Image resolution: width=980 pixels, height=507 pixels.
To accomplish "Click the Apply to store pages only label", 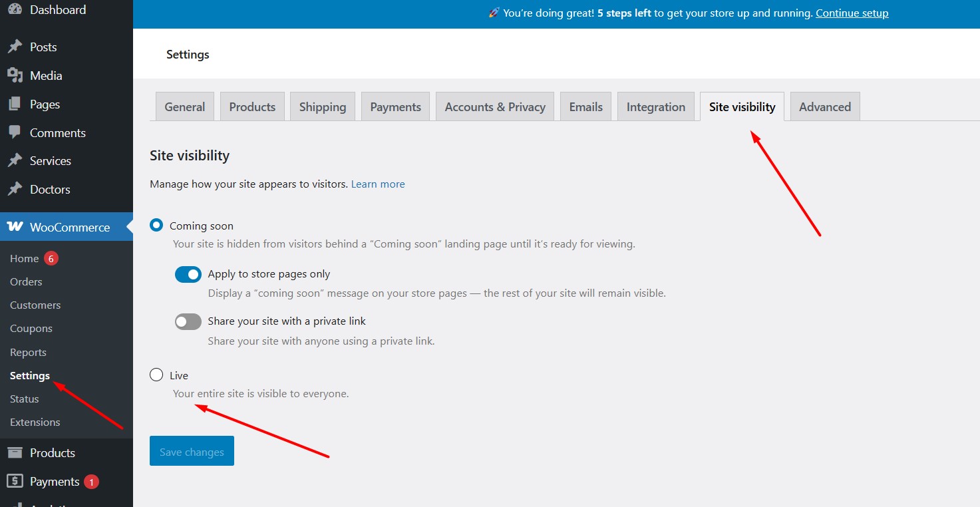I will pyautogui.click(x=269, y=273).
